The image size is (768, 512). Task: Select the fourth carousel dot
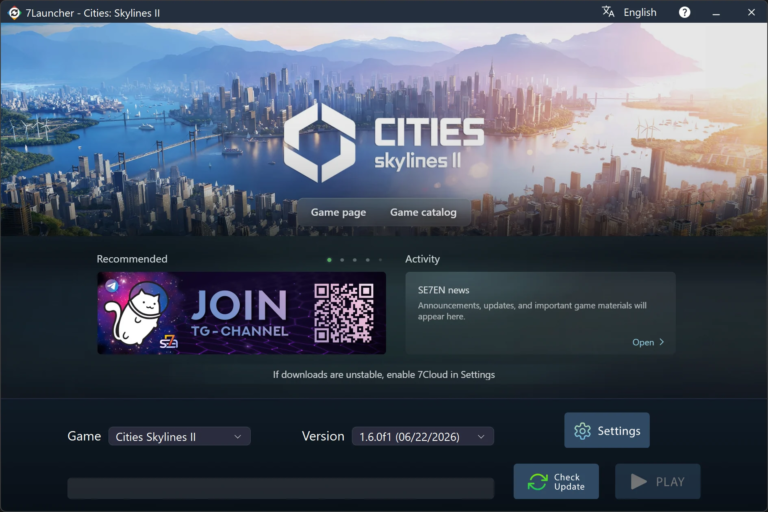click(367, 260)
